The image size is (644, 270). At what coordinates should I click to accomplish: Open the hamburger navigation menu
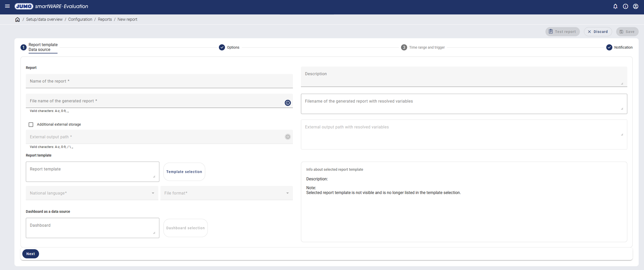(7, 6)
